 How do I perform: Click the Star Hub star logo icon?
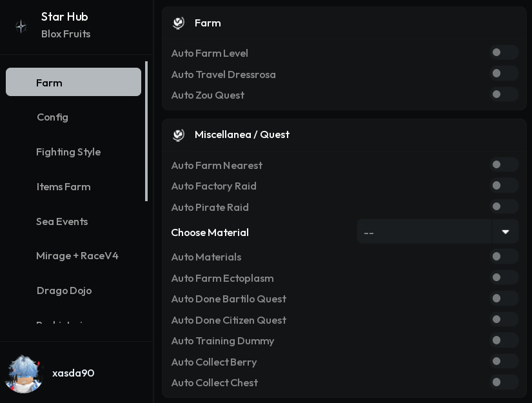[x=21, y=26]
